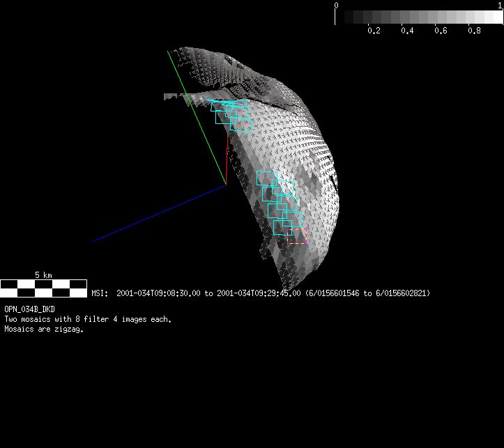
Task: Click the "Mosaics are zigzag." description line
Action: [44, 330]
